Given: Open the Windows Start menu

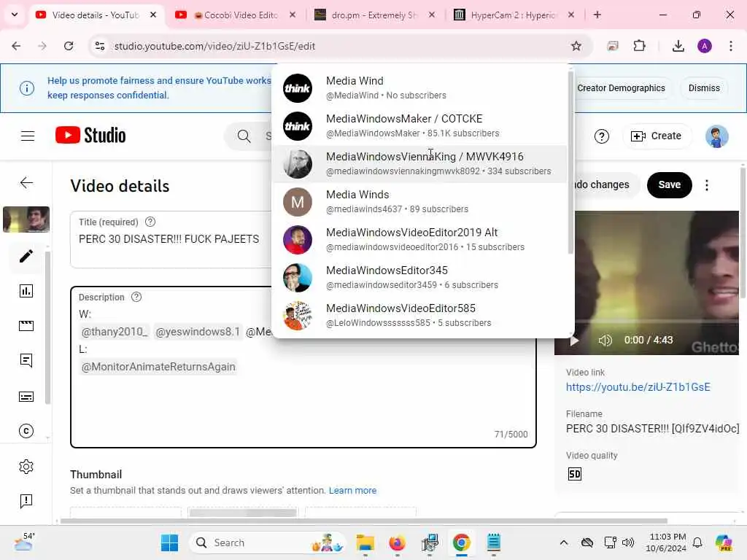Looking at the screenshot, I should (x=169, y=542).
